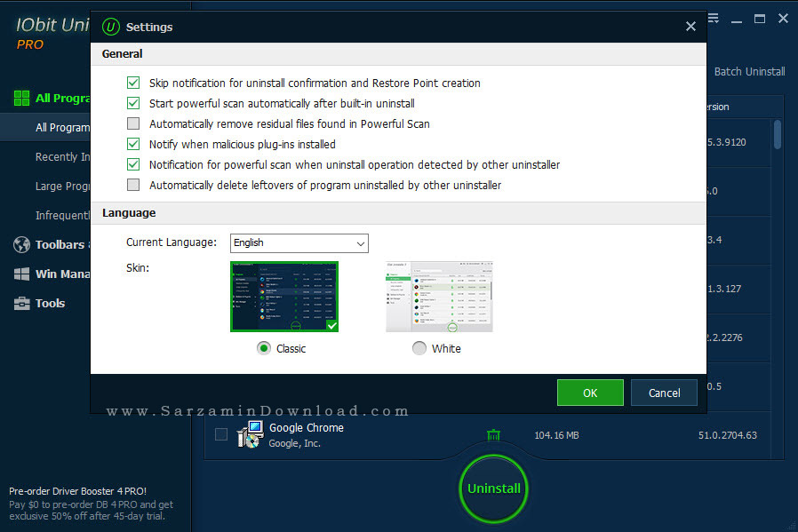
Task: Click the Google Chrome installer icon
Action: tap(251, 434)
